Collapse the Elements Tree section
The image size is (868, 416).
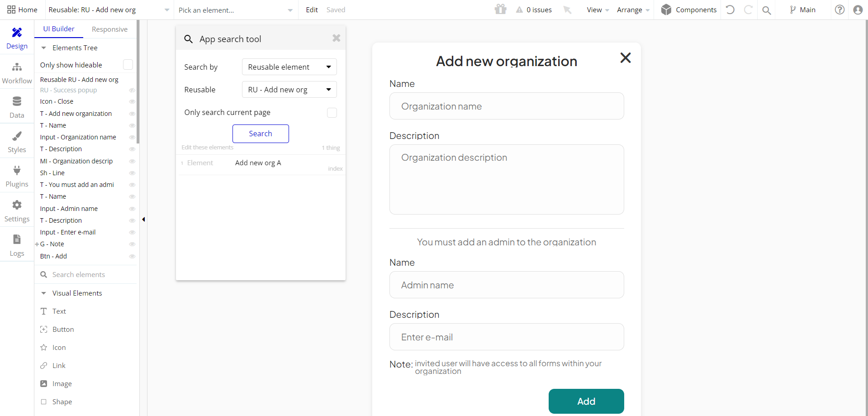pos(44,48)
